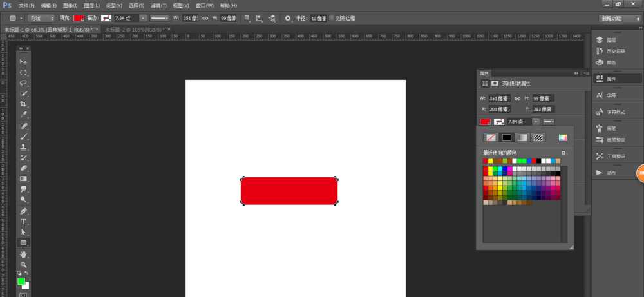The width and height of the screenshot is (644, 297).
Task: Choose the no-color fill option
Action: [x=491, y=137]
